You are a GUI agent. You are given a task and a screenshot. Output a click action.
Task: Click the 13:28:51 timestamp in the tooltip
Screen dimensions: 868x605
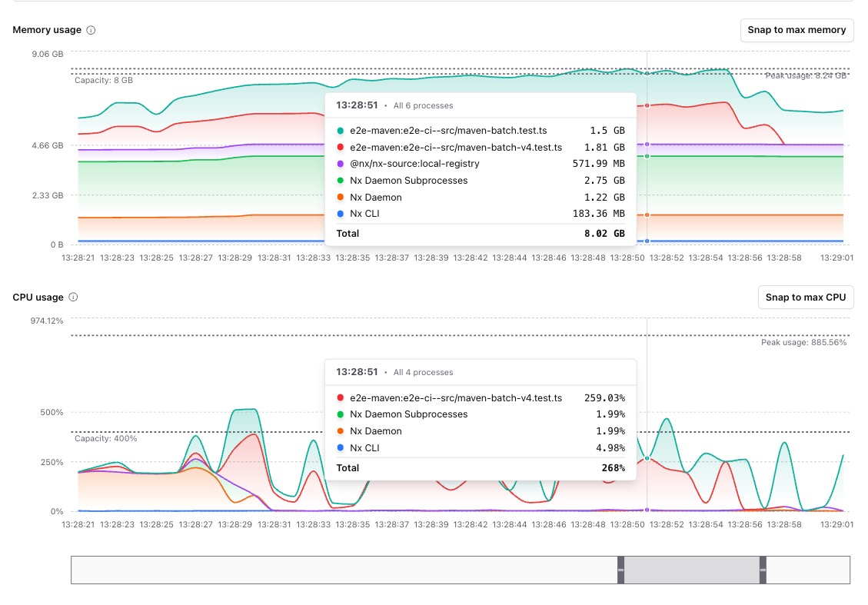(x=358, y=105)
